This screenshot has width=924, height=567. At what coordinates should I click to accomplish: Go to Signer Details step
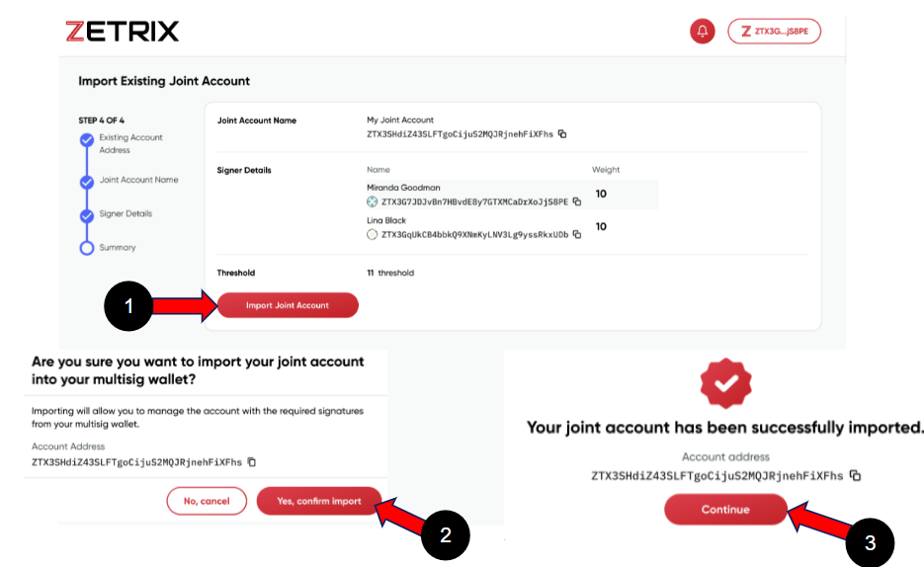87,215
